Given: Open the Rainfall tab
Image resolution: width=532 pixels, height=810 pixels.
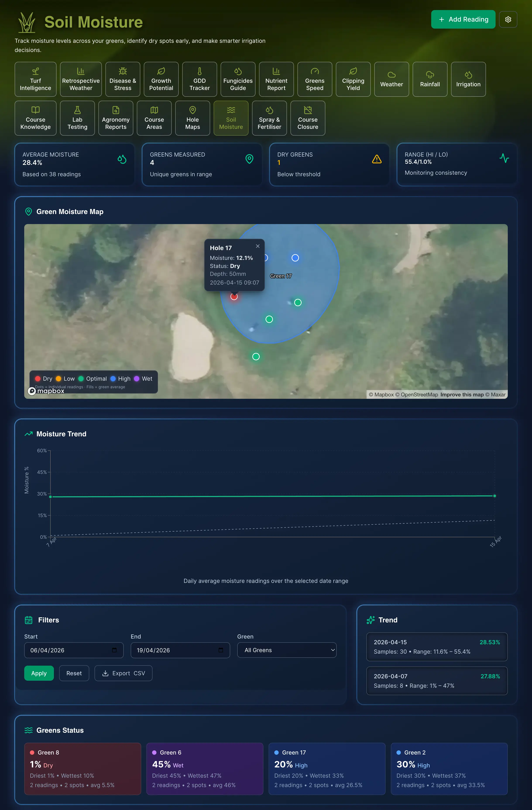Looking at the screenshot, I should tap(430, 79).
